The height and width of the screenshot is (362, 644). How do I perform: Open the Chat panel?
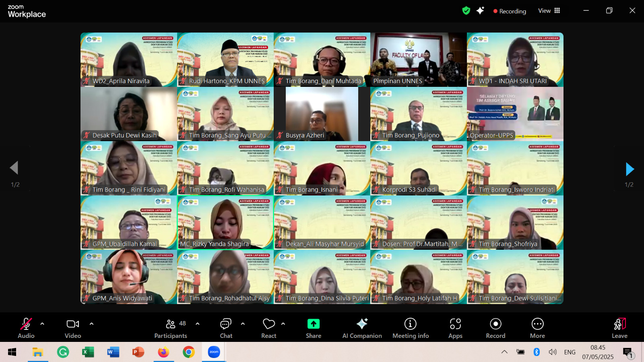click(x=226, y=328)
